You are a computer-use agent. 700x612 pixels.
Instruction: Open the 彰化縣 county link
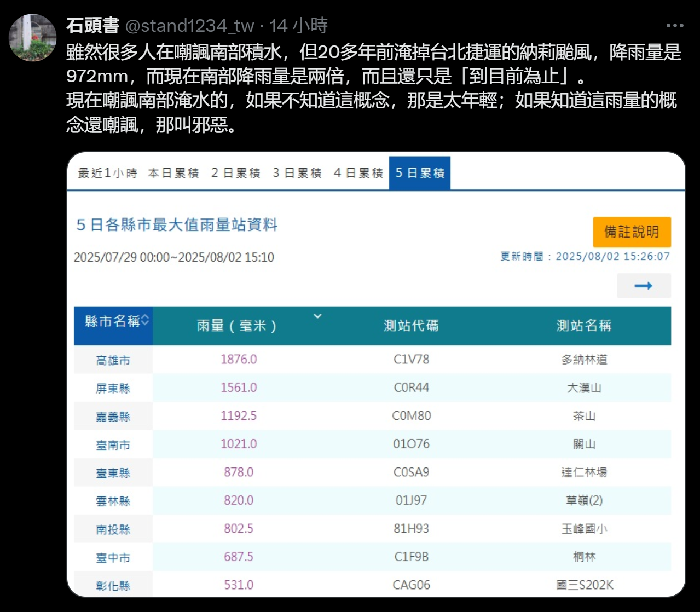coord(113,586)
